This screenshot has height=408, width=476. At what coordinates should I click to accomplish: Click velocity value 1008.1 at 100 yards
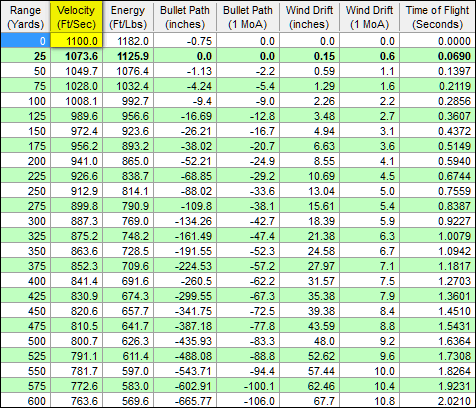pos(76,101)
